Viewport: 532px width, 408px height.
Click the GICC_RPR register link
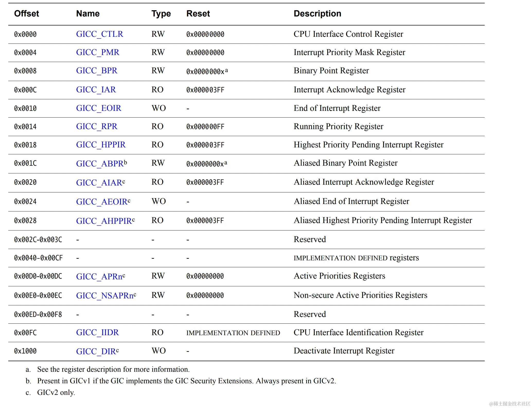click(96, 127)
